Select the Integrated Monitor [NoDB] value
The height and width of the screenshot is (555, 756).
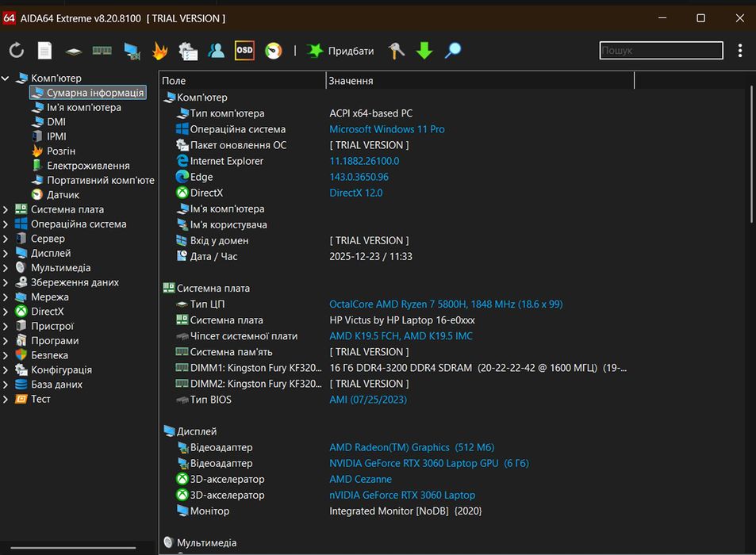pyautogui.click(x=405, y=511)
